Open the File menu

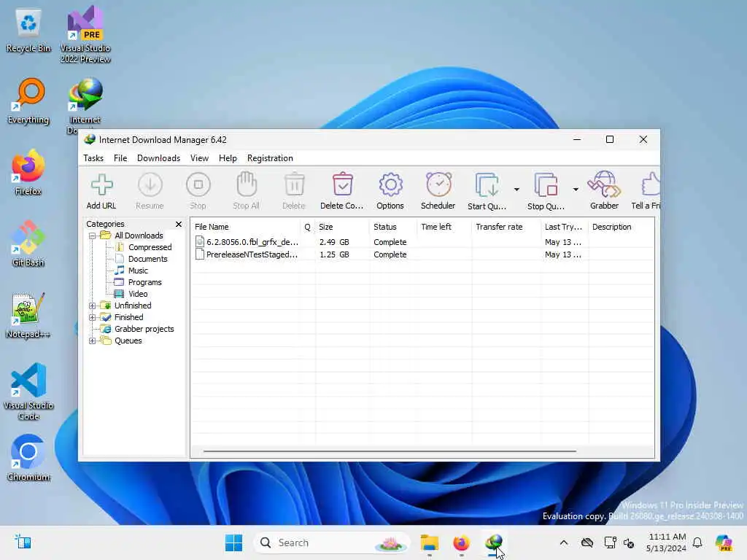pos(120,158)
